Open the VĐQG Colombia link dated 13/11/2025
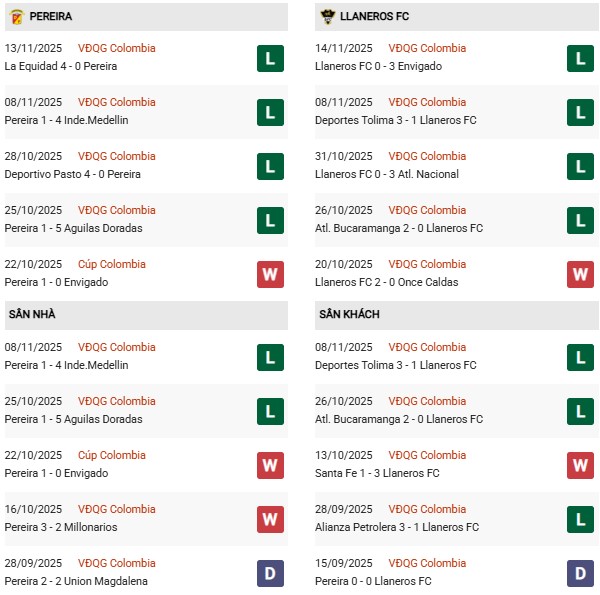Screen dimensions: 600x595 [117, 48]
